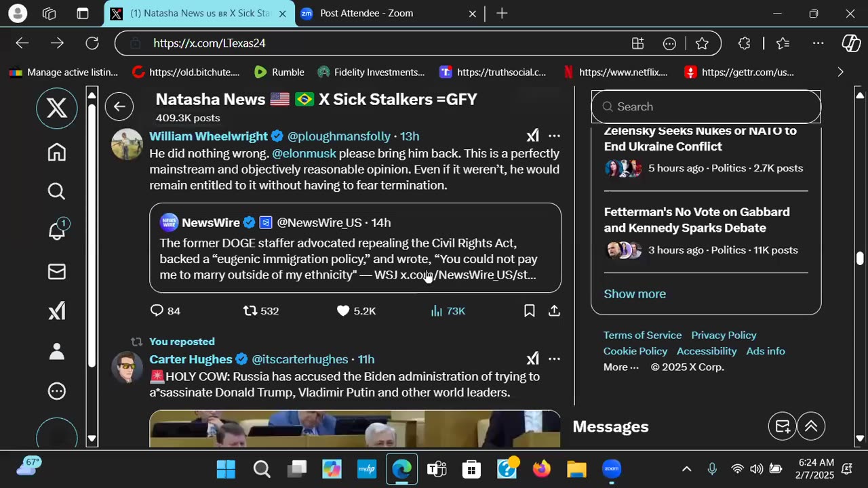
Task: Repost the William Wheelwright post (532)
Action: pos(261,311)
